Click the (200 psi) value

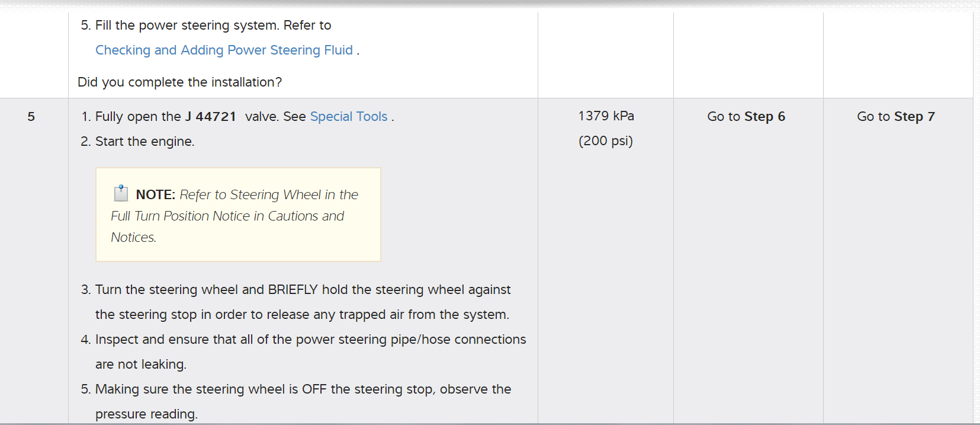point(605,141)
